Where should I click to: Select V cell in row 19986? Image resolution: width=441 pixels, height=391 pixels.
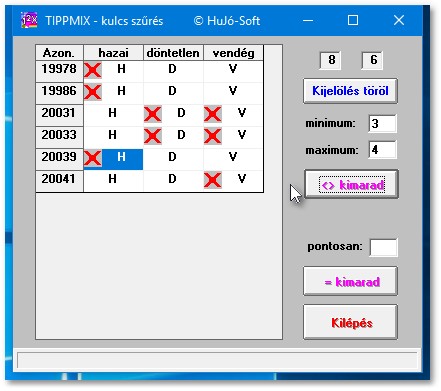(x=233, y=93)
